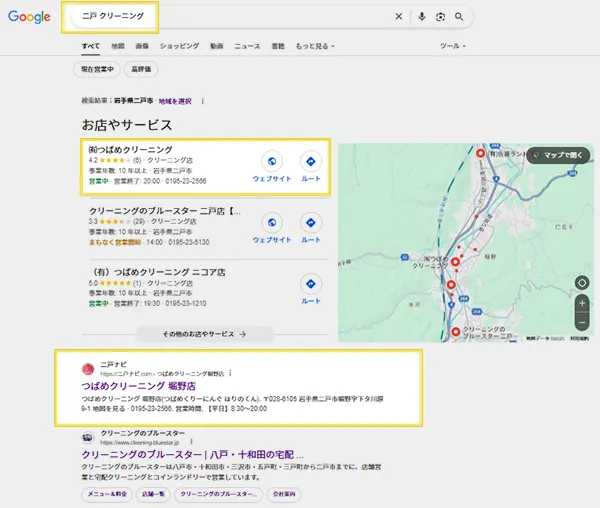Viewport: 600px width, 508px height.
Task: Open image search camera lens icon
Action: coord(440,17)
